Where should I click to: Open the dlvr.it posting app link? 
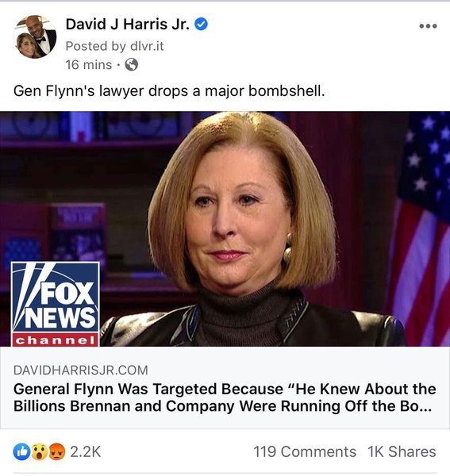pyautogui.click(x=147, y=46)
